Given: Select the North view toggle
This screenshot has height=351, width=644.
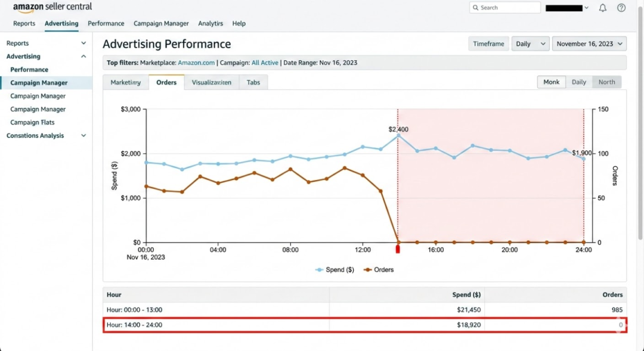Looking at the screenshot, I should [x=606, y=82].
